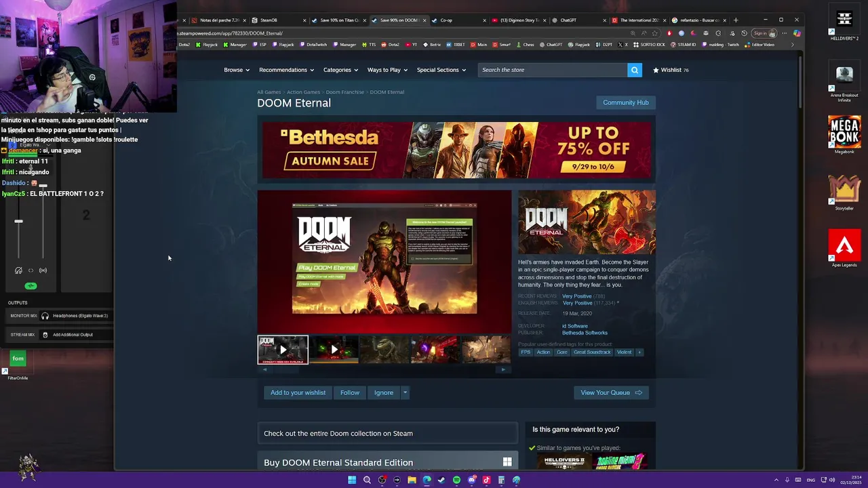
Task: Switch to the ChatGPT browser tab
Action: (578, 20)
